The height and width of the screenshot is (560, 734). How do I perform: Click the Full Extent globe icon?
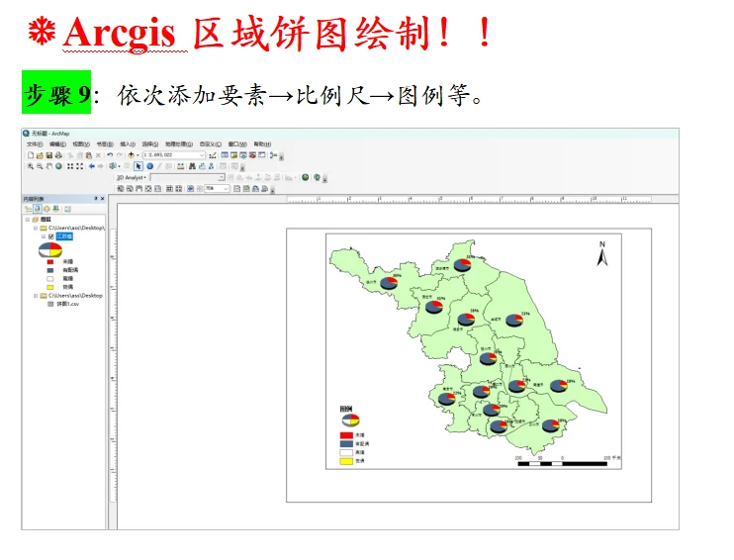pyautogui.click(x=58, y=166)
